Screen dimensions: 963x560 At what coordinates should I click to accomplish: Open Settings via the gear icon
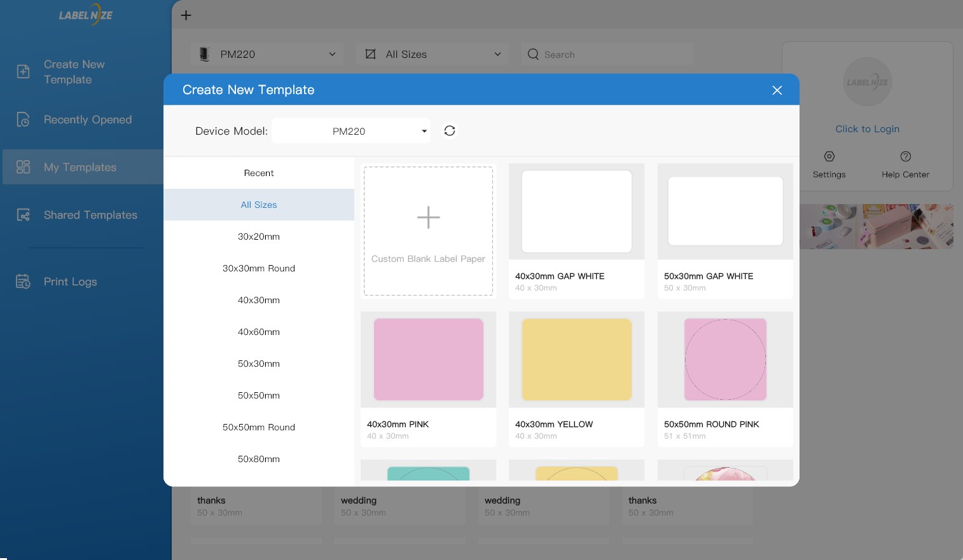click(x=829, y=156)
